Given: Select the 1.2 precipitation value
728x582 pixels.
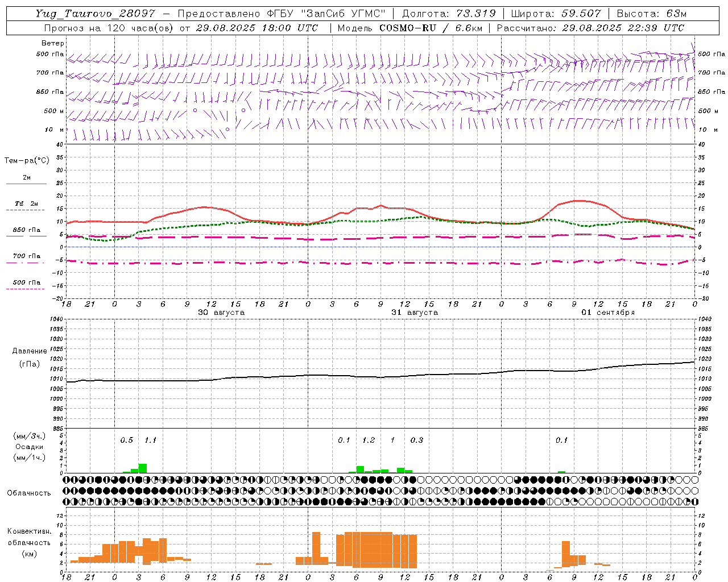Looking at the screenshot, I should (x=369, y=440).
